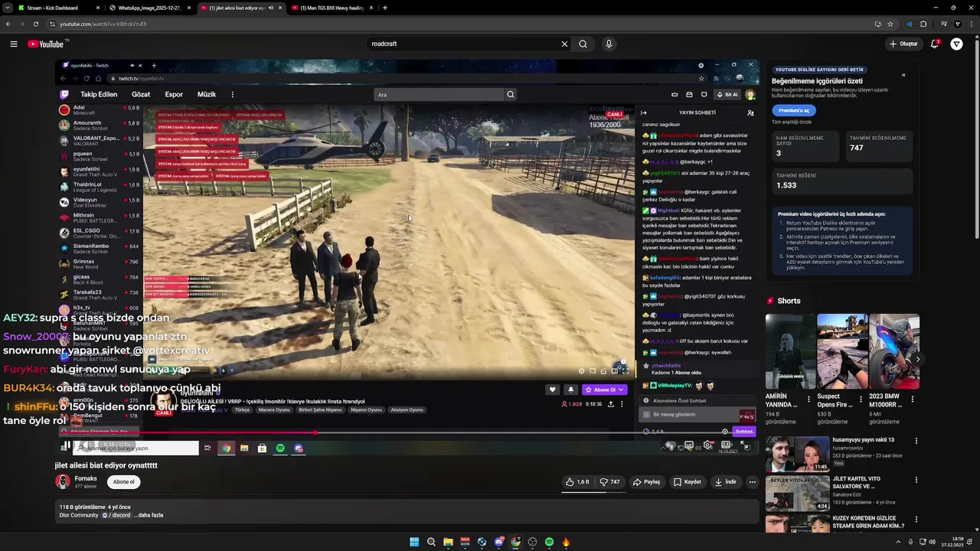This screenshot has width=980, height=551.
Task: Focus the YouTube search field
Action: [462, 44]
